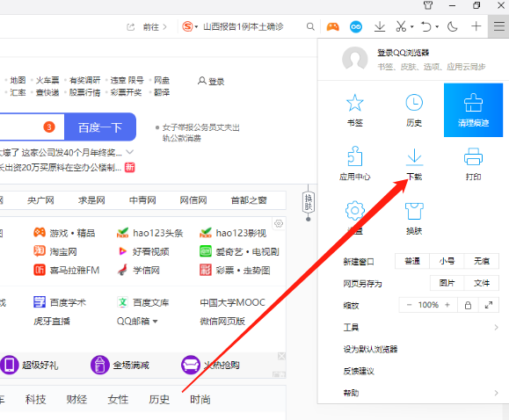Open the 首都之窗 link
Screen dimensions: 509x420
pyautogui.click(x=249, y=200)
